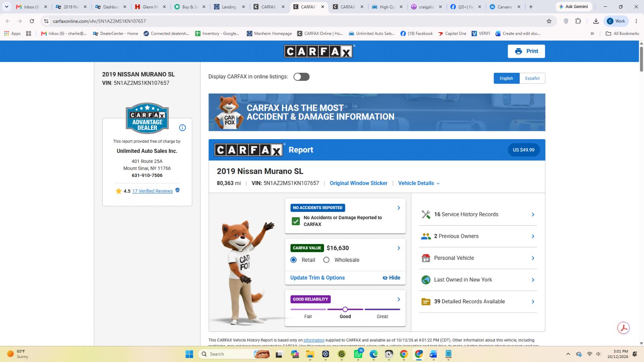The image size is (644, 362).
Task: Open the Manheim Homepage bookmark
Action: tap(269, 33)
